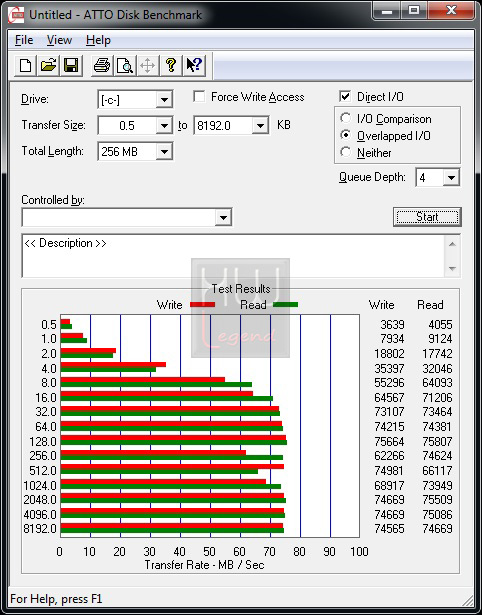Minimize the ATTO Disk Benchmark window
This screenshot has height=615, width=482.
[387, 11]
